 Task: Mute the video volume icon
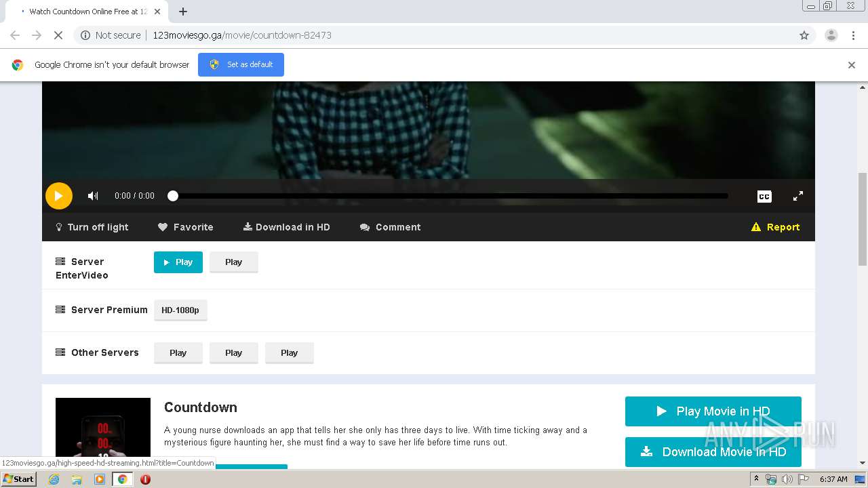[93, 196]
